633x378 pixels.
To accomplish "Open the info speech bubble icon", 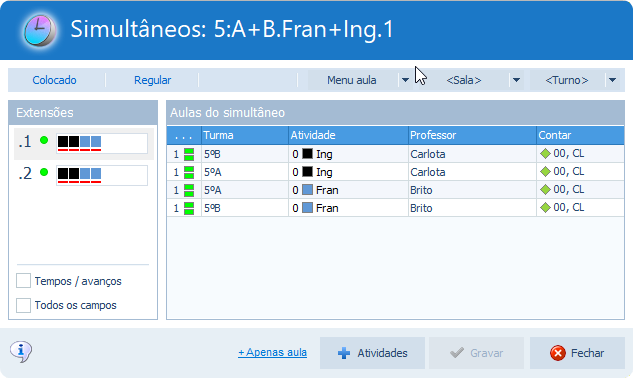I will tap(21, 351).
